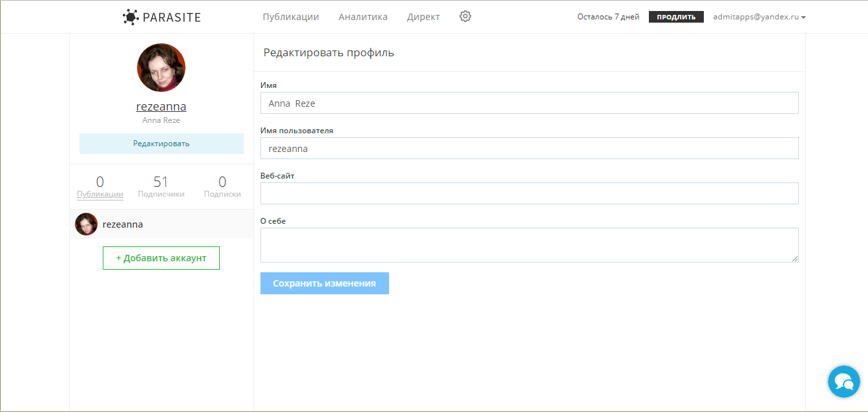The image size is (868, 412).
Task: Grab the О себе textarea resize handle
Action: click(795, 259)
